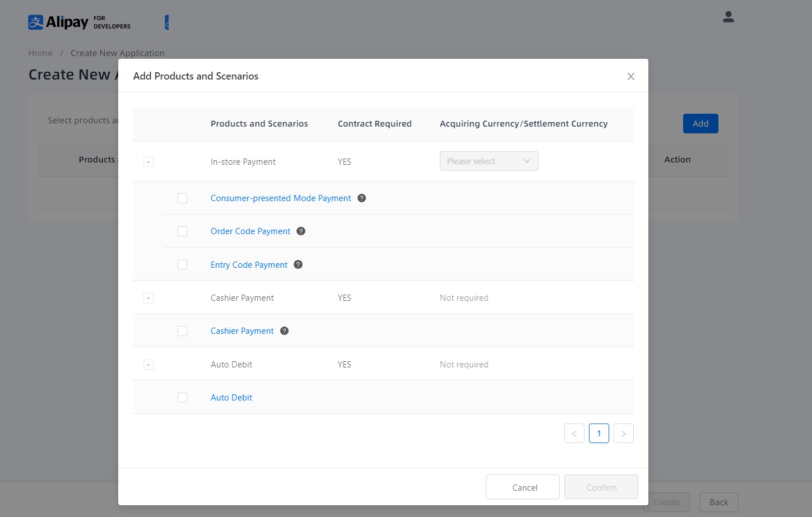Collapse the In-store Payment row
Screen dimensions: 812x517
click(149, 162)
